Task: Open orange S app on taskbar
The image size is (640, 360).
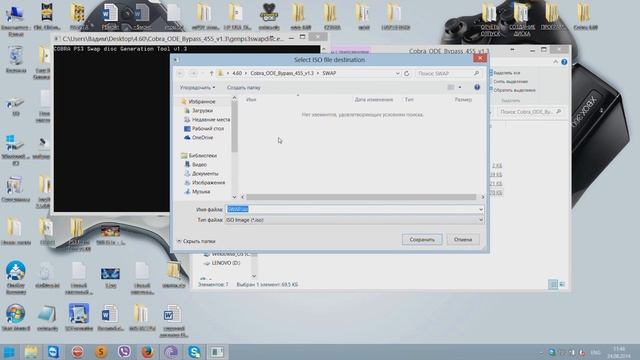Action: tap(101, 352)
